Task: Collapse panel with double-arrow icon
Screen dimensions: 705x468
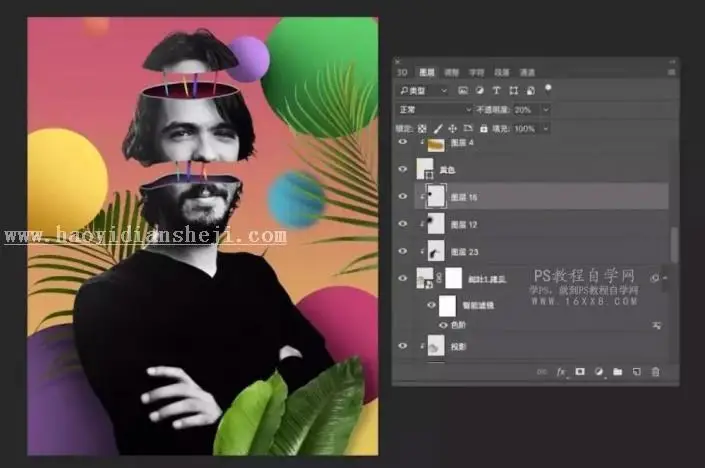Action: click(x=672, y=62)
